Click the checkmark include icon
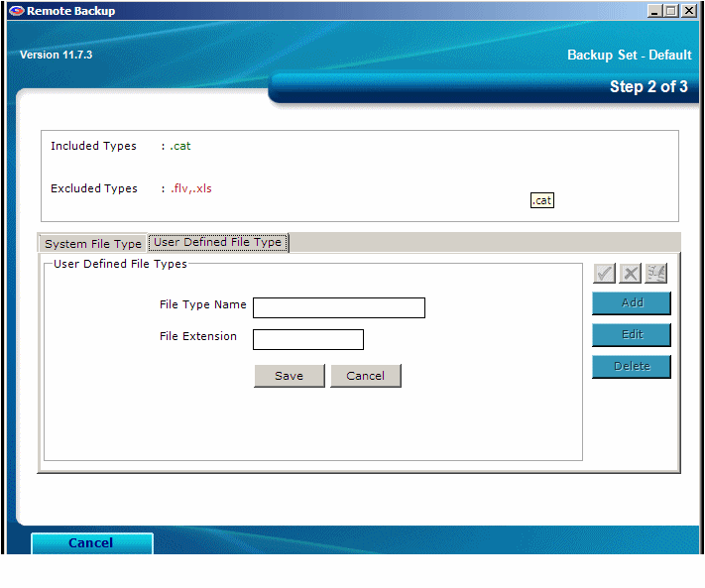The image size is (705, 588). click(604, 273)
